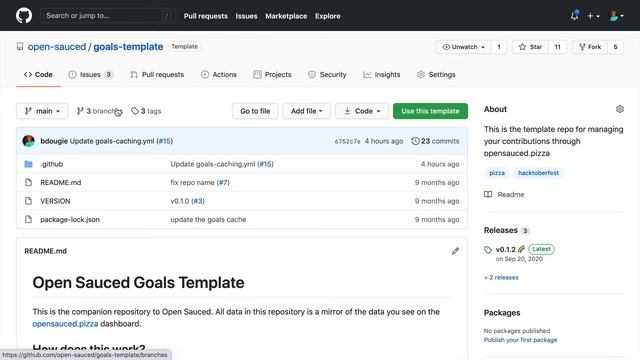Viewport: 640px width, 360px height.
Task: Open 'update the goals cache' commit message
Action: point(208,220)
